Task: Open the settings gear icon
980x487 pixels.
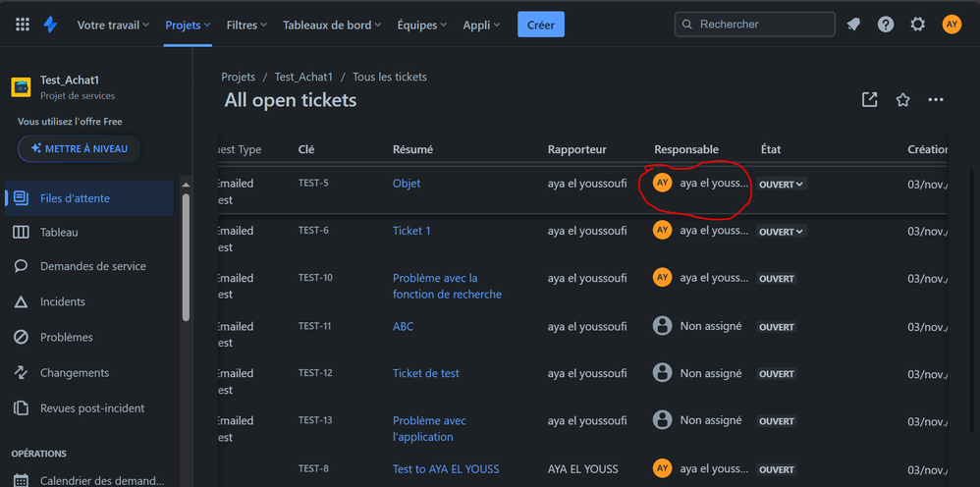Action: tap(917, 25)
